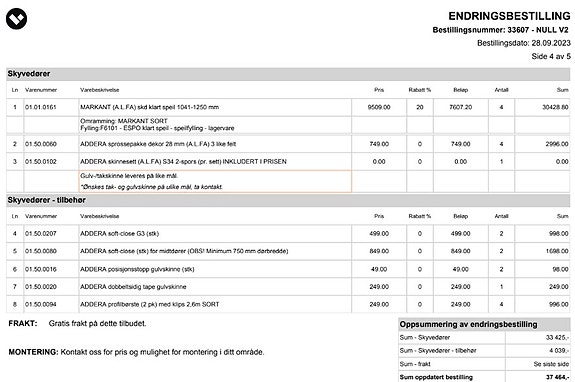Select the 'Se siste side' freight value

coord(551,364)
